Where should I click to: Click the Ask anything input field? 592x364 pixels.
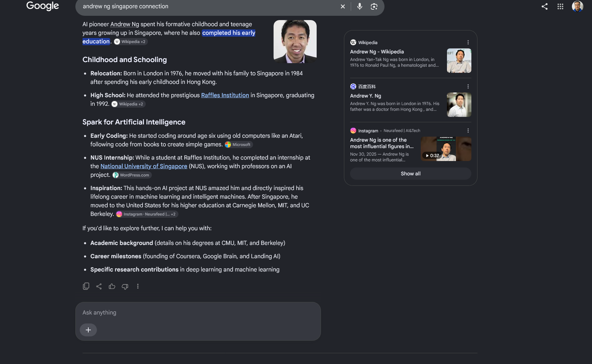pos(198,312)
